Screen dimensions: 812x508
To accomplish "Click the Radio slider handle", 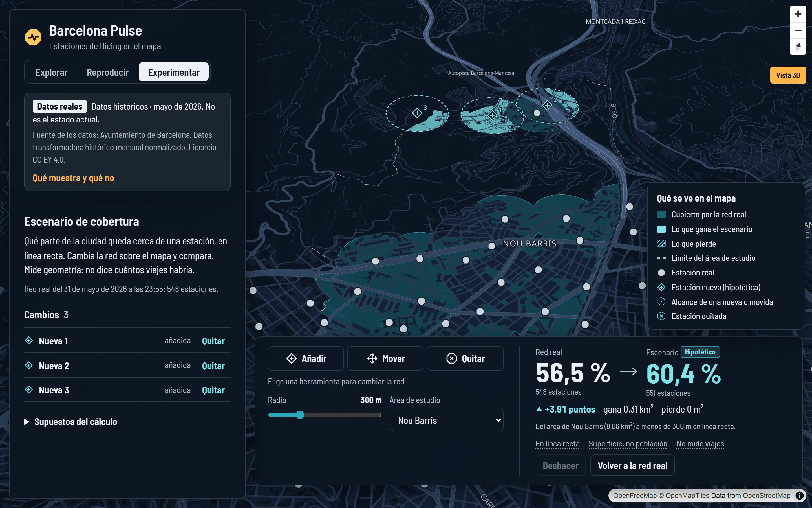I will 300,415.
